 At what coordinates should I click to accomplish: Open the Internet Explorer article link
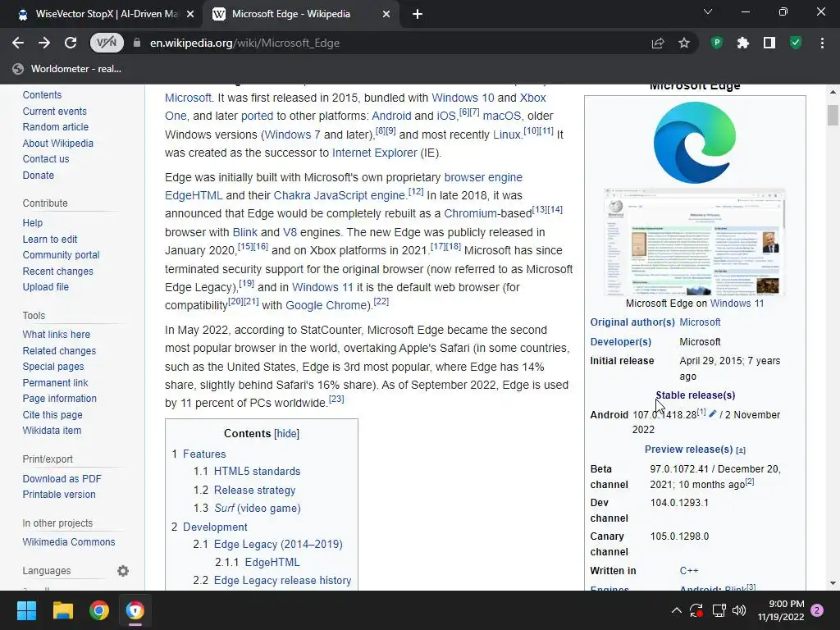click(374, 153)
